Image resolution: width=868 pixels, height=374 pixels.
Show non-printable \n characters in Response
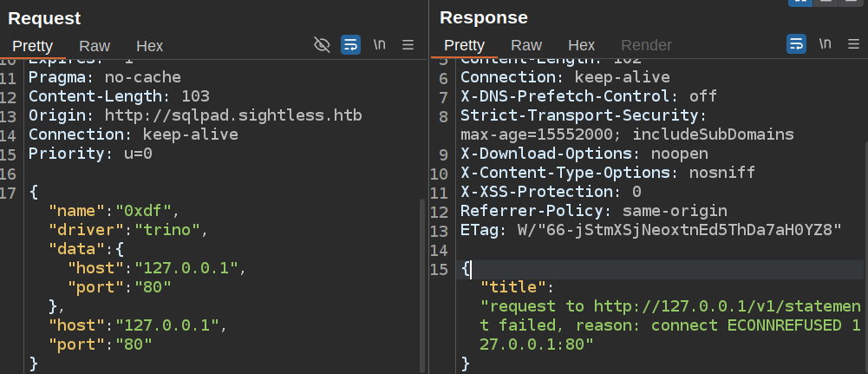(x=825, y=44)
